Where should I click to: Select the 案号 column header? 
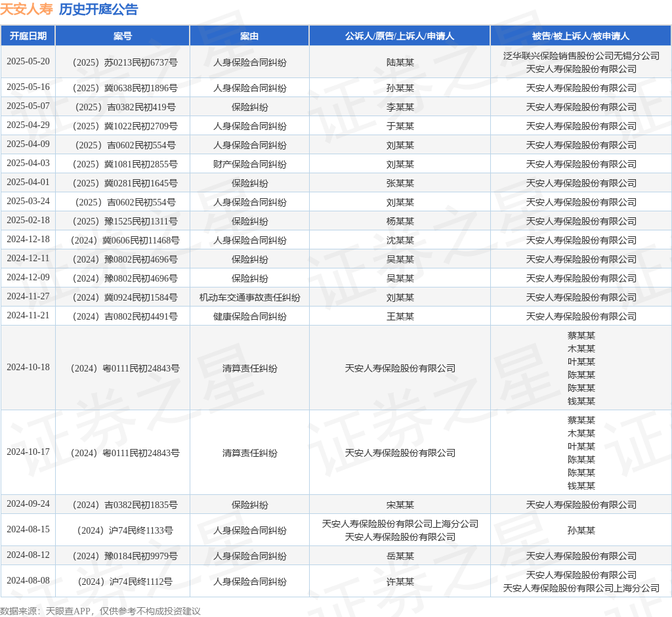tap(123, 36)
